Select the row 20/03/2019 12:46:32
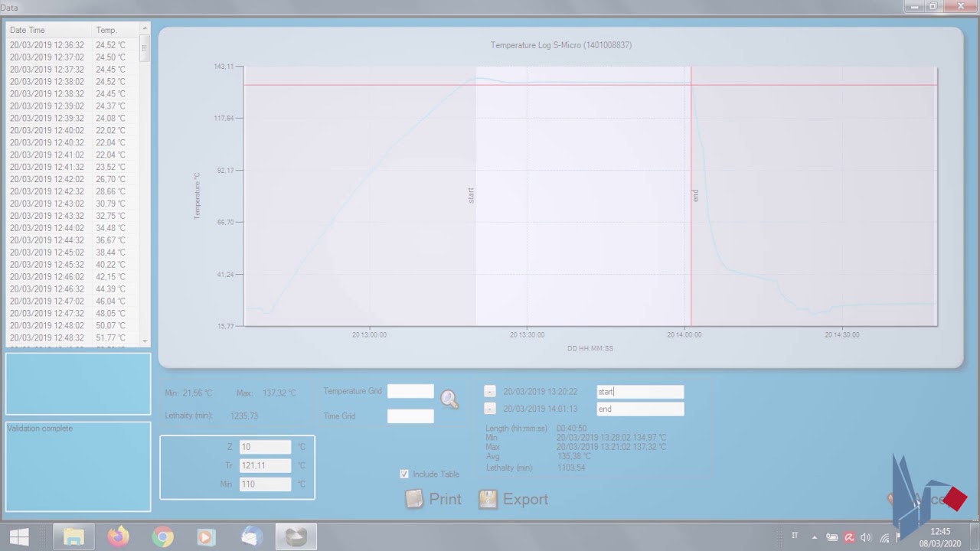980x551 pixels. (73, 289)
